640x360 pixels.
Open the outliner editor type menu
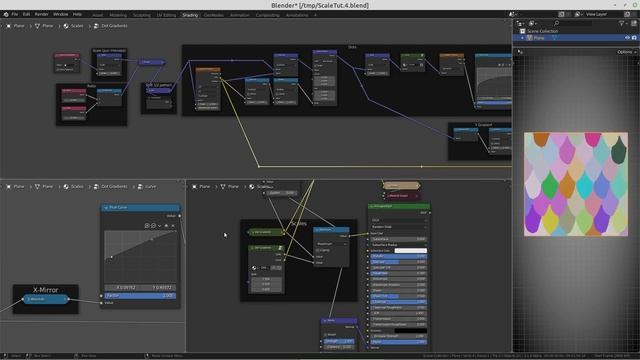[x=520, y=24]
